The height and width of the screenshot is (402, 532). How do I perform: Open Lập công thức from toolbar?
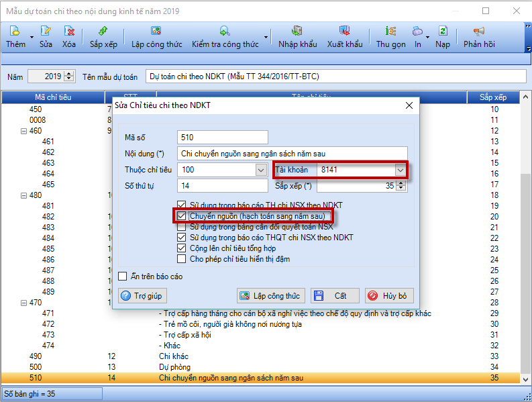click(x=156, y=32)
